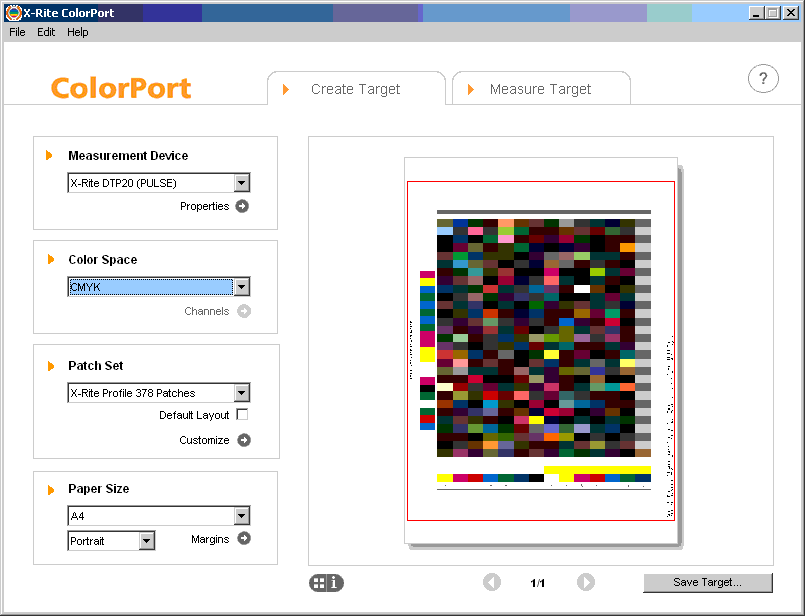Viewport: 805px width, 616px height.
Task: Open the Help menu
Action: (x=78, y=32)
